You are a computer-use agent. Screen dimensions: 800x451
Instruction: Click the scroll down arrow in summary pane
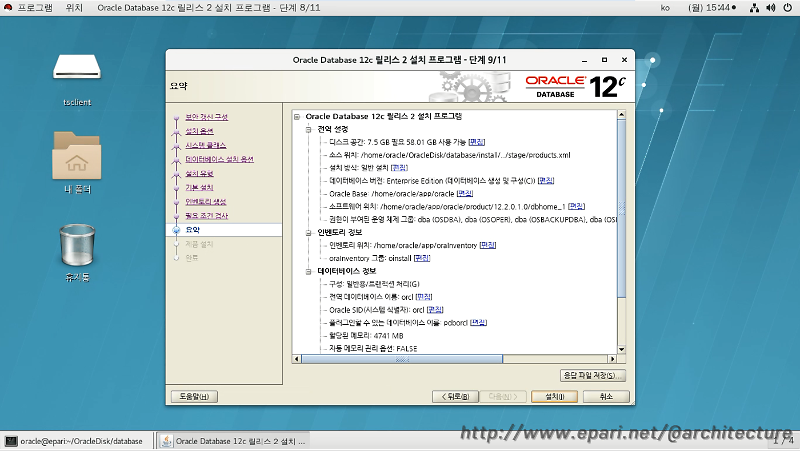click(x=621, y=350)
